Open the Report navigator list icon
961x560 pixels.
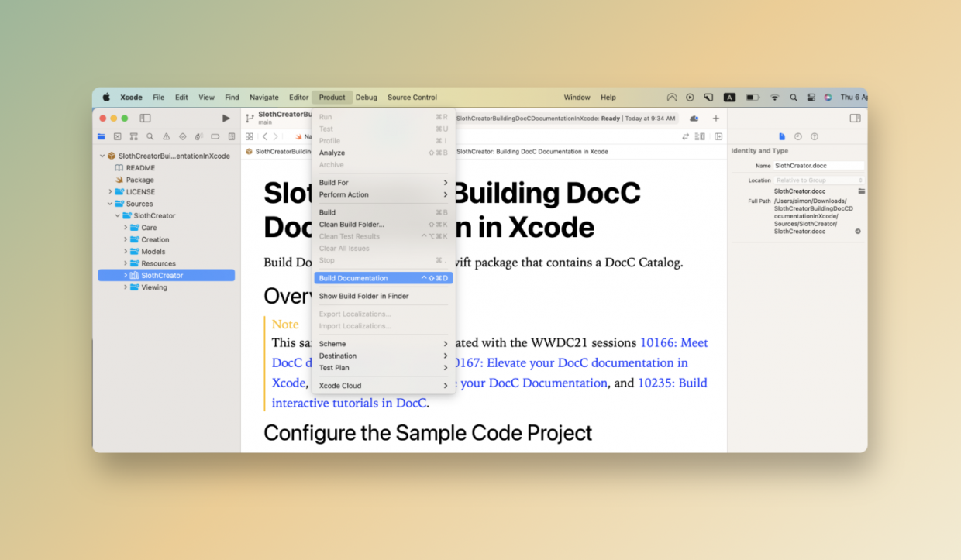pos(231,137)
